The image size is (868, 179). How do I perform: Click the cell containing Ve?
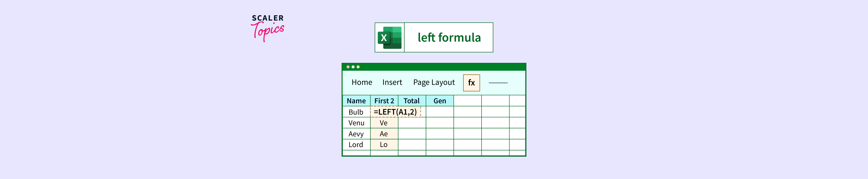pyautogui.click(x=384, y=123)
